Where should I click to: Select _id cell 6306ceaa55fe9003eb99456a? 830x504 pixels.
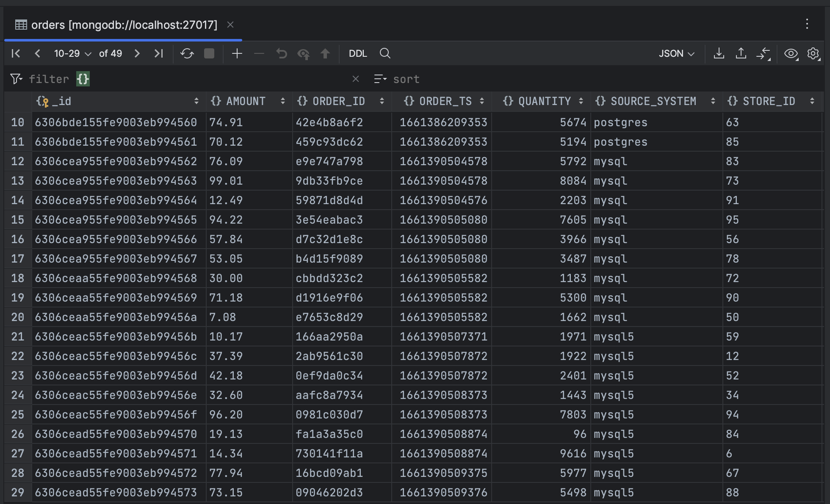click(119, 317)
